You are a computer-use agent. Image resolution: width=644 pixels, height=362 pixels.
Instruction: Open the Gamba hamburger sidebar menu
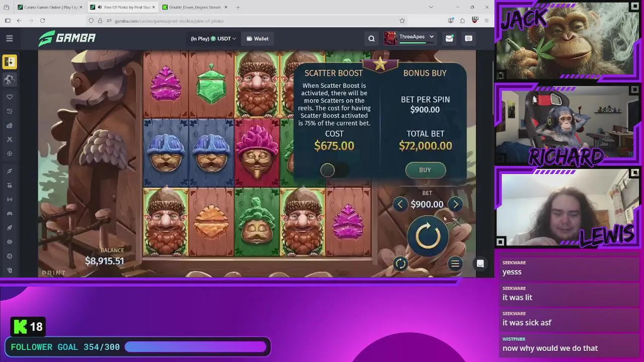click(x=10, y=38)
